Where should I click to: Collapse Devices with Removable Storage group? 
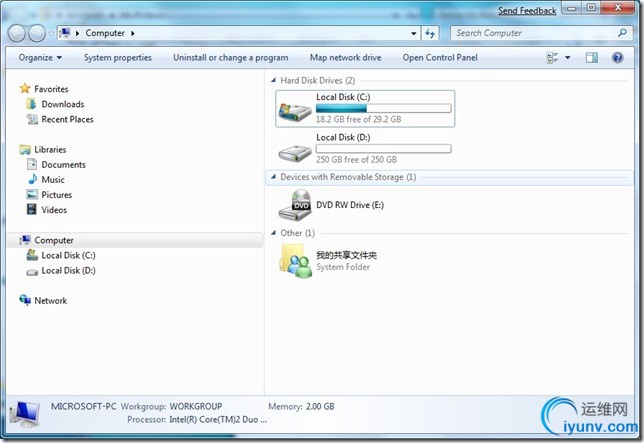[x=273, y=177]
